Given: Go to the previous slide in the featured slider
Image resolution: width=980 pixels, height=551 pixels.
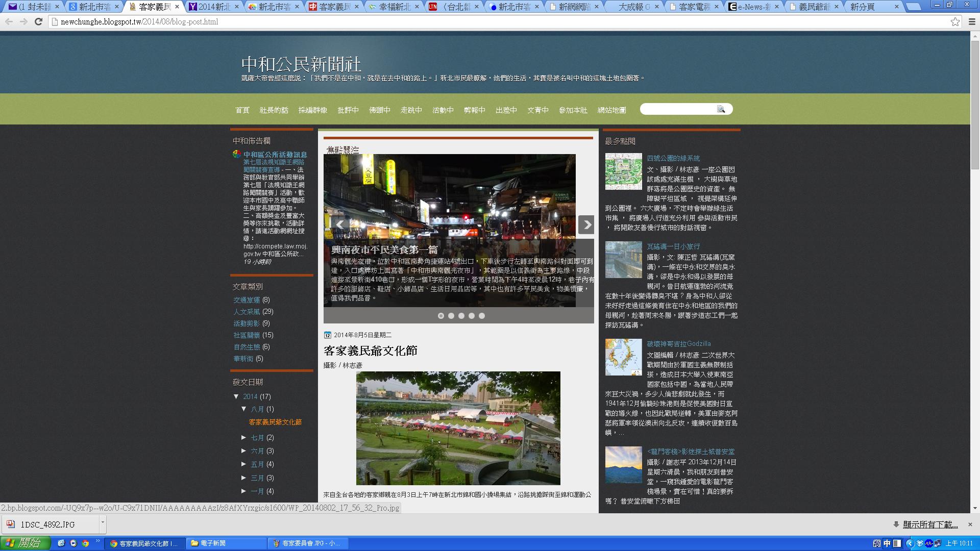Looking at the screenshot, I should pyautogui.click(x=339, y=224).
